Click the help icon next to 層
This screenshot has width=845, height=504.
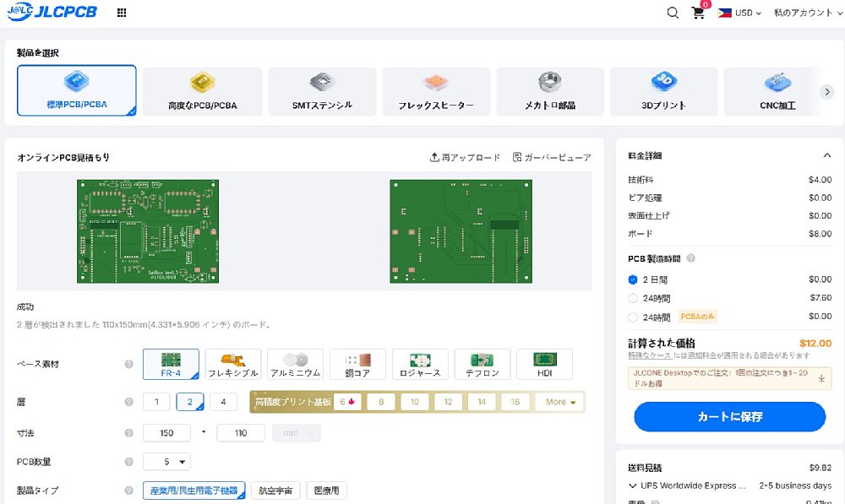click(x=128, y=402)
